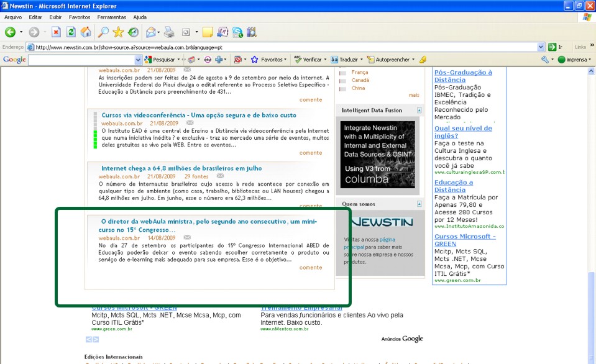Open the address bar dropdown arrow
This screenshot has width=596, height=364.
[541, 47]
